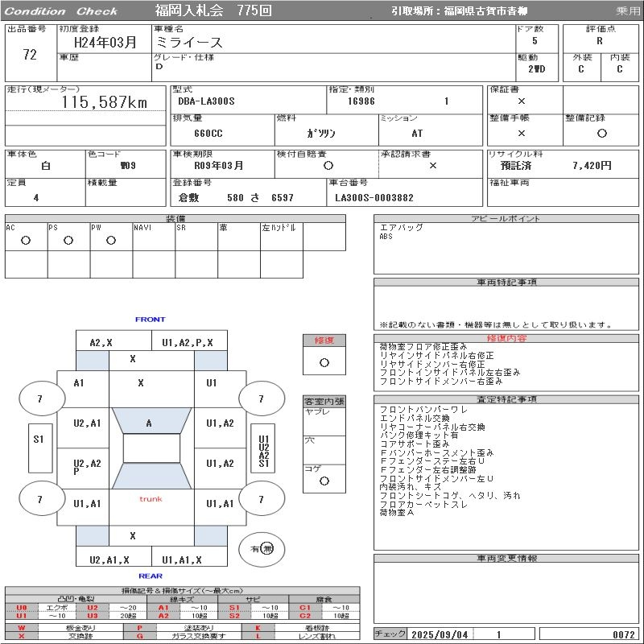Click the trunk label on the diagram

151,499
